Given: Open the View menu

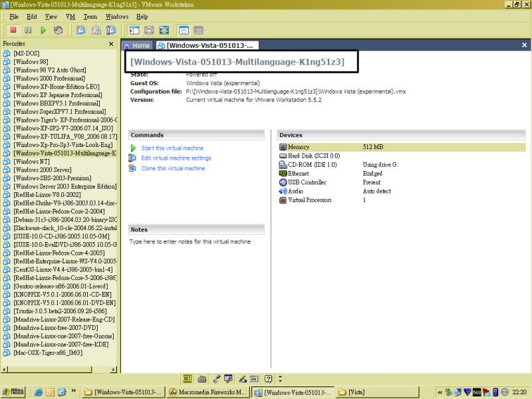Looking at the screenshot, I should 51,17.
